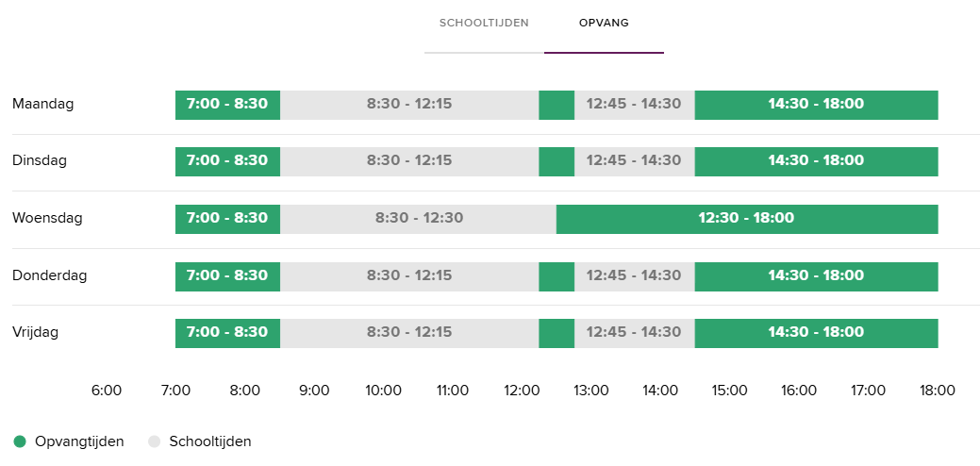Switch to the Schooltijden tab

(x=484, y=23)
